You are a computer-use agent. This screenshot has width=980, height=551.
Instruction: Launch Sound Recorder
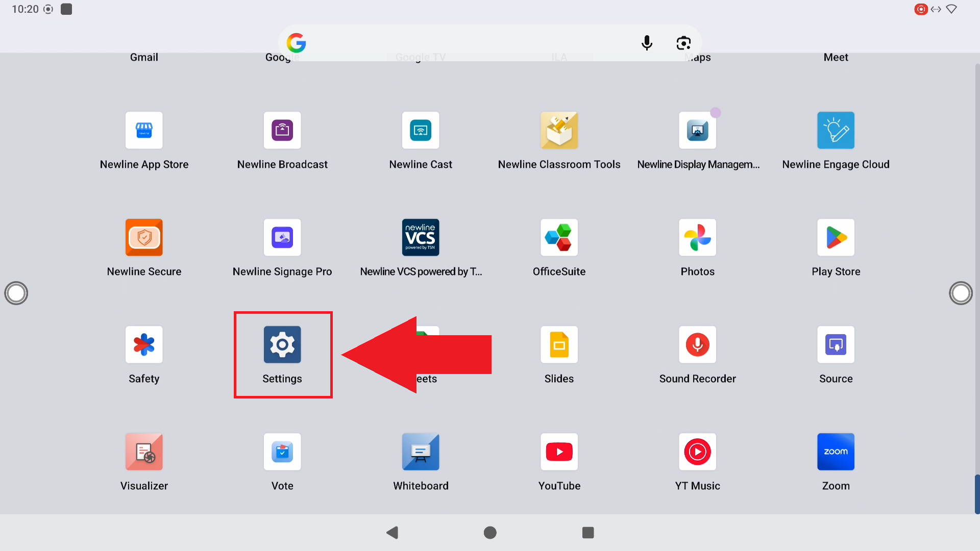697,345
